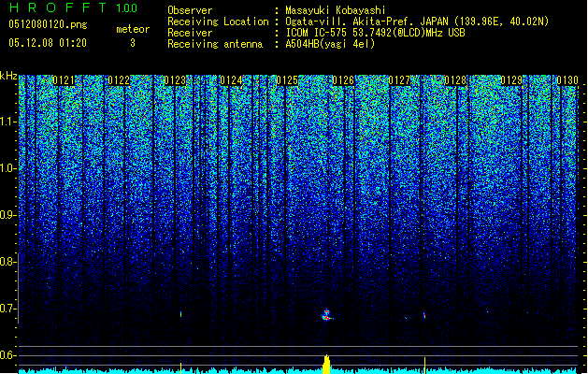Click the 0130 time marker
The height and width of the screenshot is (374, 588).
pyautogui.click(x=567, y=80)
